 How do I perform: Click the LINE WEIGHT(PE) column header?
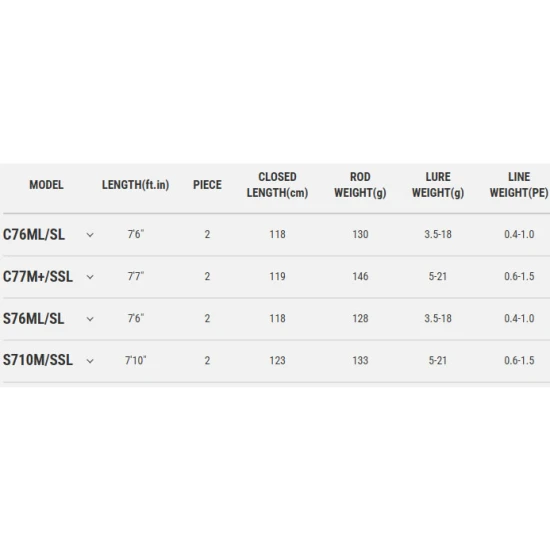pyautogui.click(x=519, y=185)
